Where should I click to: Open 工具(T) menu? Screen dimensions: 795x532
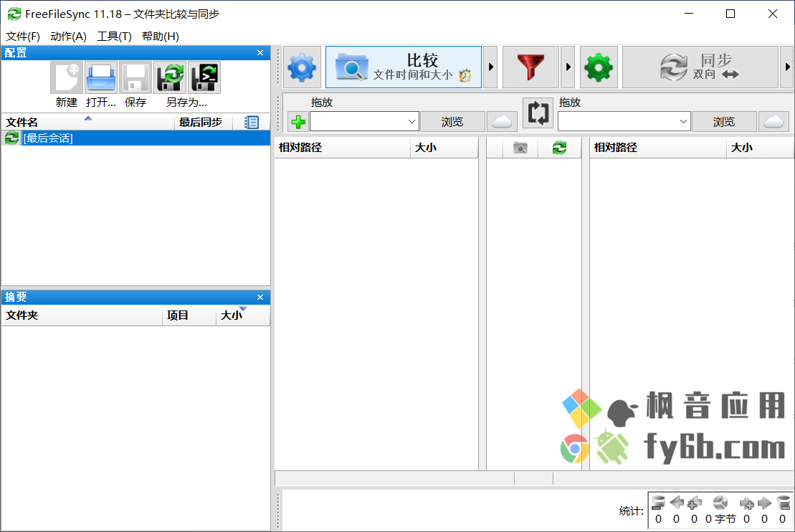click(114, 37)
